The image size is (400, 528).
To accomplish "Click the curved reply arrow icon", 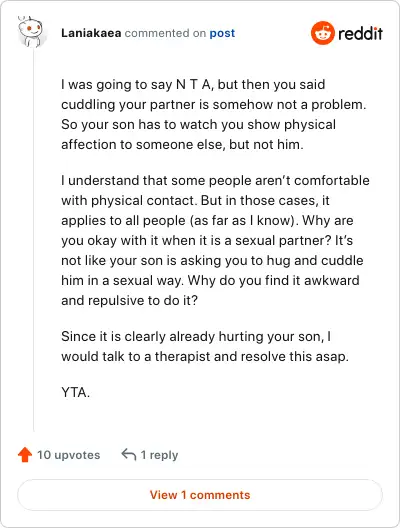I will tap(129, 454).
